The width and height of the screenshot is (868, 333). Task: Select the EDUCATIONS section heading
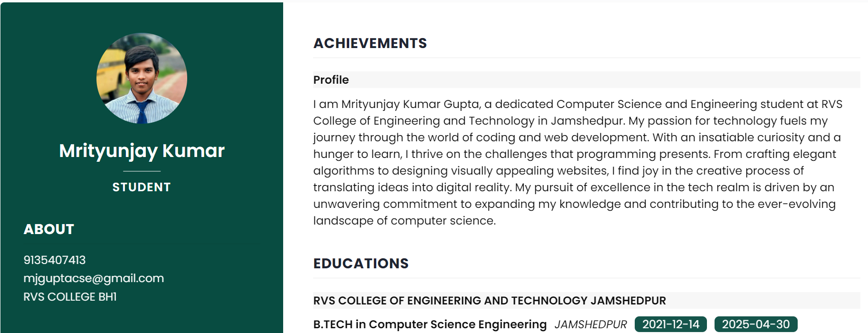point(361,264)
